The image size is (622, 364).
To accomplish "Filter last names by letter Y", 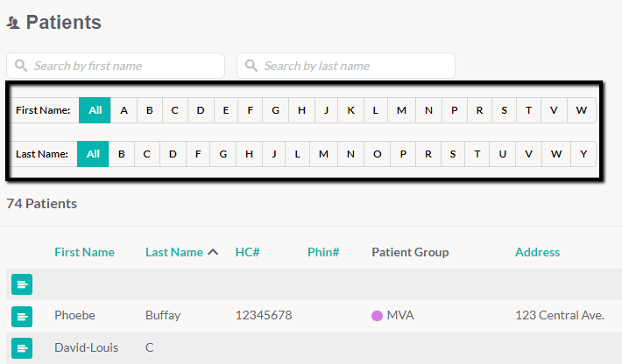I will 583,154.
